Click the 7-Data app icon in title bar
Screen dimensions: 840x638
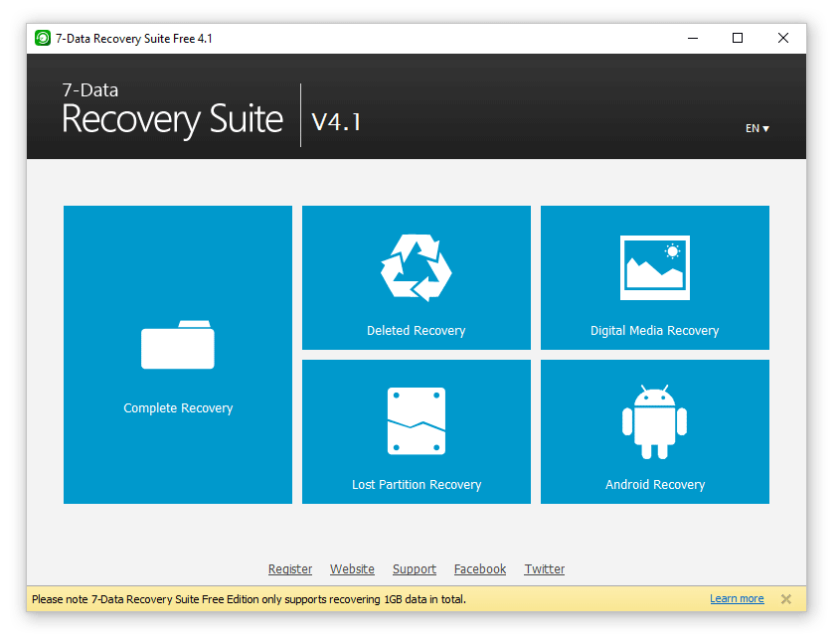pos(43,38)
